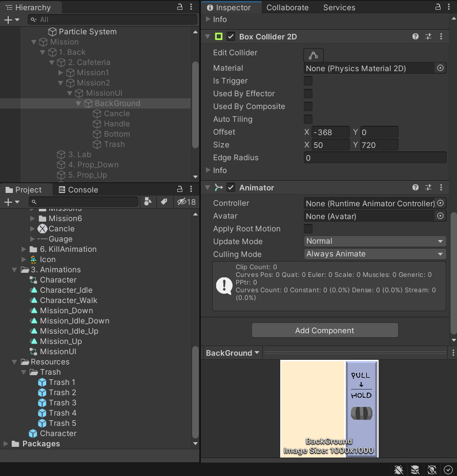This screenshot has height=476, width=457.
Task: Open Inspector panel kebab menu
Action: coord(449,7)
